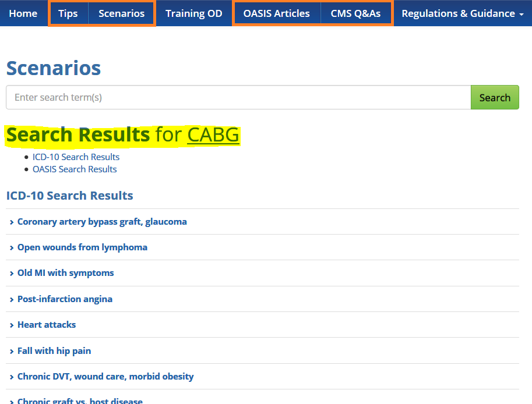
Task: Expand Chronic graft vs. host disease scenario
Action: click(x=80, y=401)
